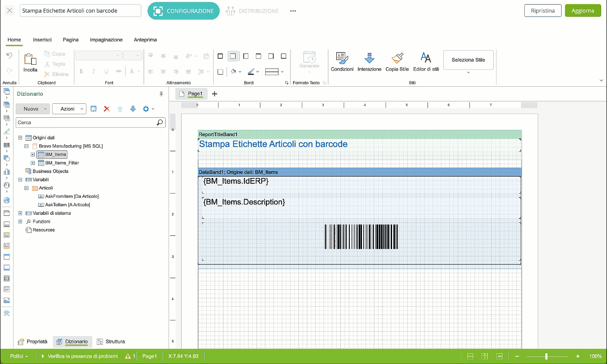Switch to the Pagina ribbon tab

tap(71, 40)
